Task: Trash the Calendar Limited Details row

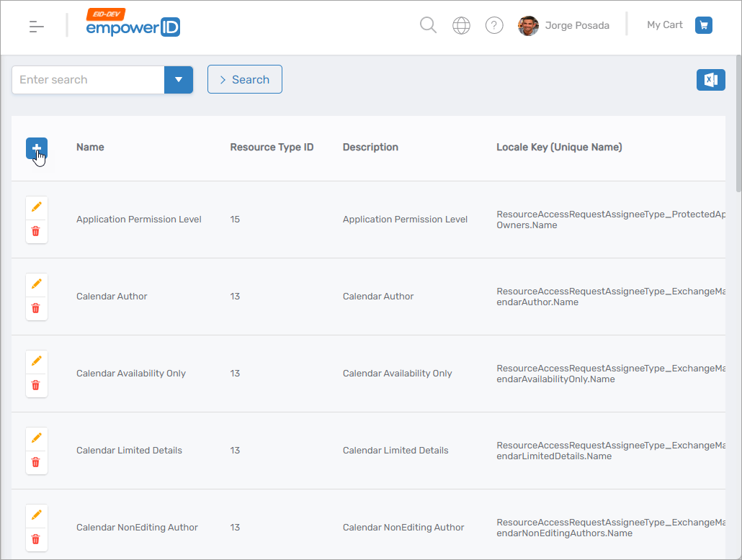Action: 37,463
